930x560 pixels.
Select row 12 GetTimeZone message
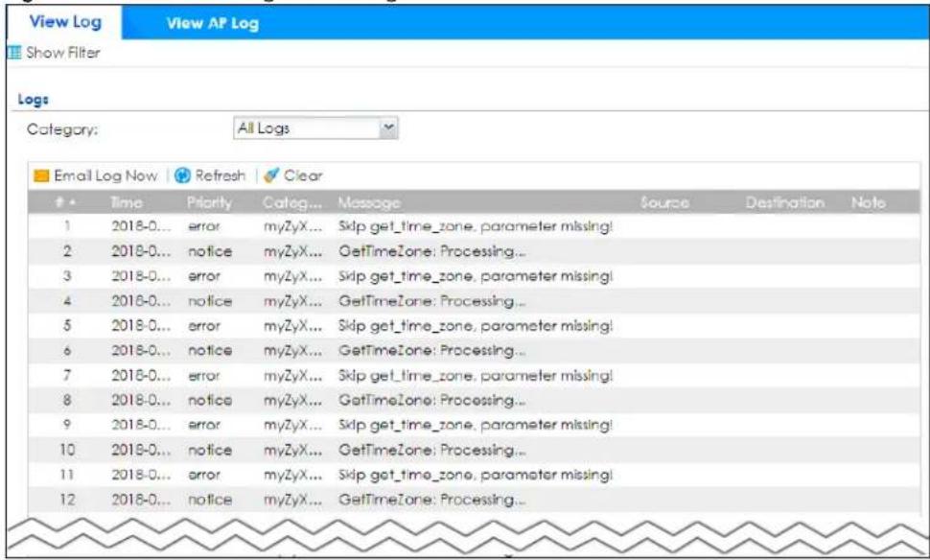(x=431, y=500)
